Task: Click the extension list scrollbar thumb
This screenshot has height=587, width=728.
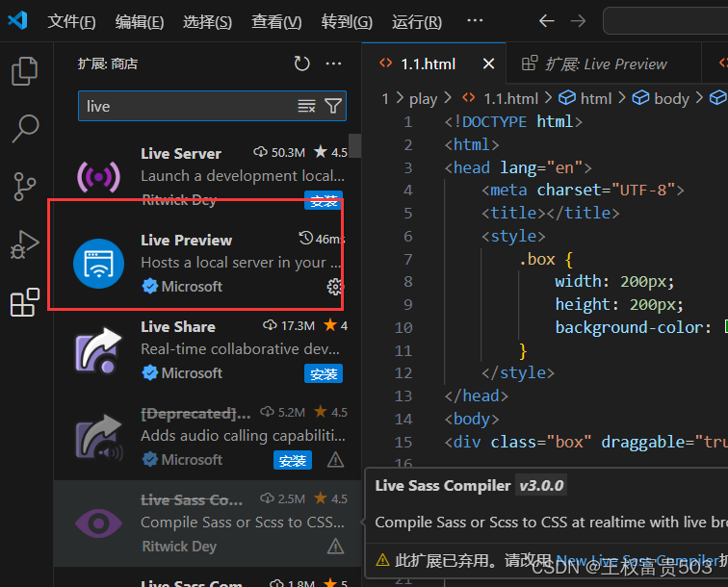Action: [x=355, y=145]
